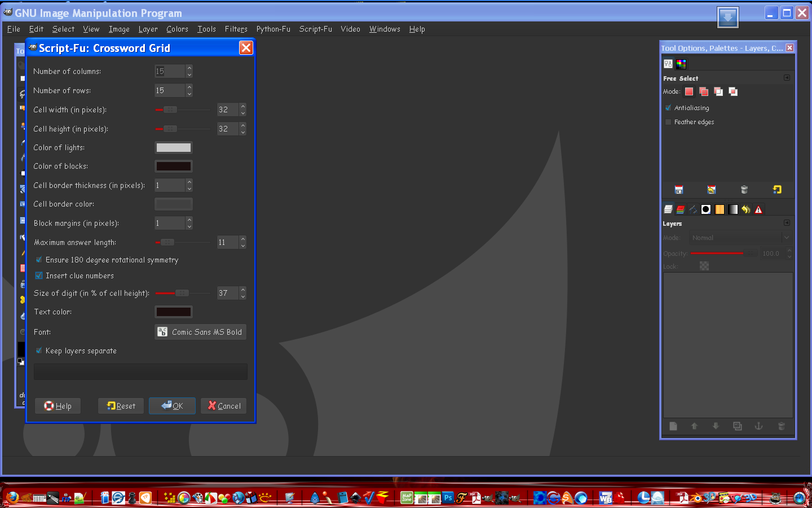812x508 pixels.
Task: Open the Script-Fu menu
Action: pos(315,29)
